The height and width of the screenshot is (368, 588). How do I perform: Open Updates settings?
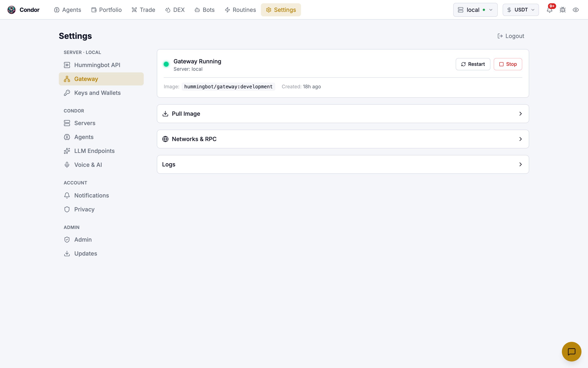click(x=101, y=253)
